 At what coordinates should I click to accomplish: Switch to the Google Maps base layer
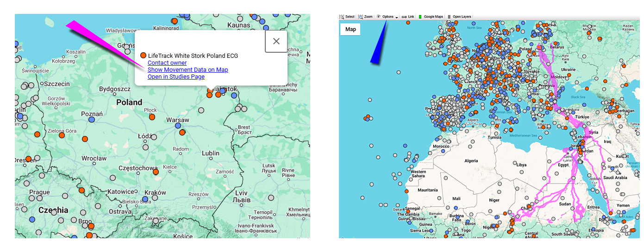[431, 17]
